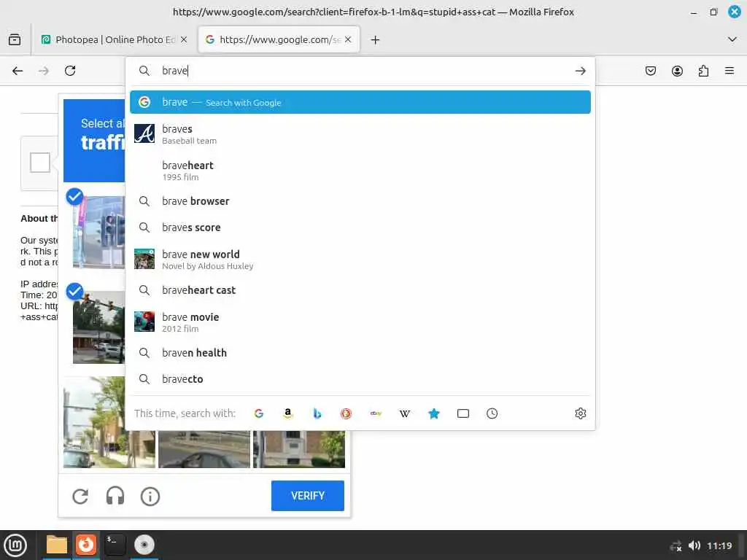The height and width of the screenshot is (560, 747).
Task: Choose the 'brave new world' novel suggestion
Action: pos(360,259)
